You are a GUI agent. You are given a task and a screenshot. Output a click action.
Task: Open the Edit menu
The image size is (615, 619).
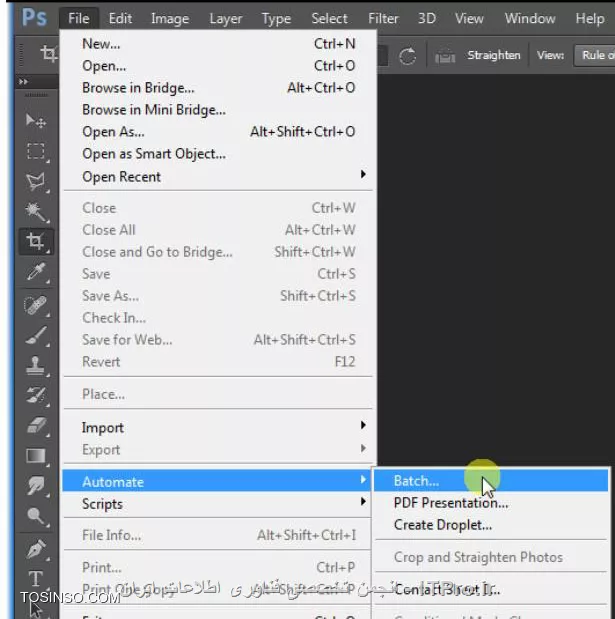coord(120,19)
